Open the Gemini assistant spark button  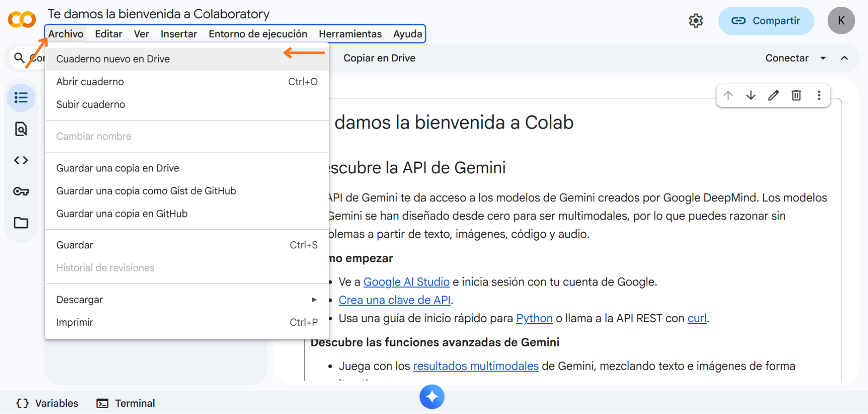coord(432,397)
